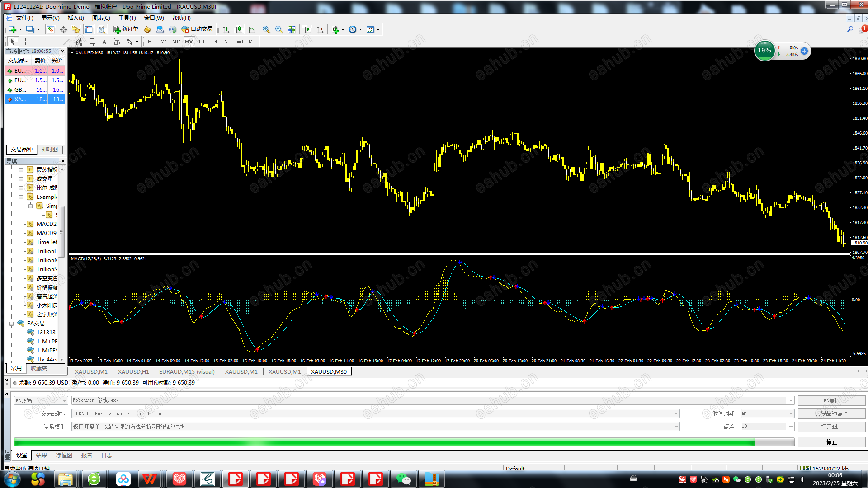This screenshot has height=488, width=868.
Task: Click the green backtest progress bar
Action: coord(384,442)
